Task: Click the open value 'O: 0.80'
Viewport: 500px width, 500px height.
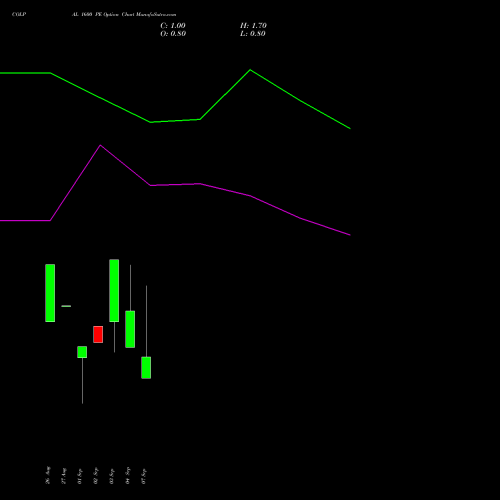Action: click(173, 34)
